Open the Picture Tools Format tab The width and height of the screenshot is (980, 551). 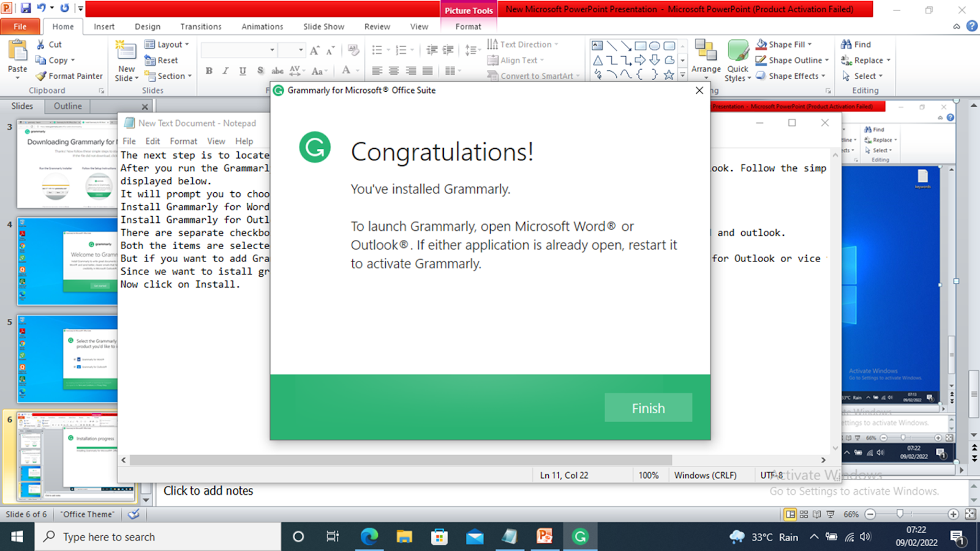coord(468,26)
